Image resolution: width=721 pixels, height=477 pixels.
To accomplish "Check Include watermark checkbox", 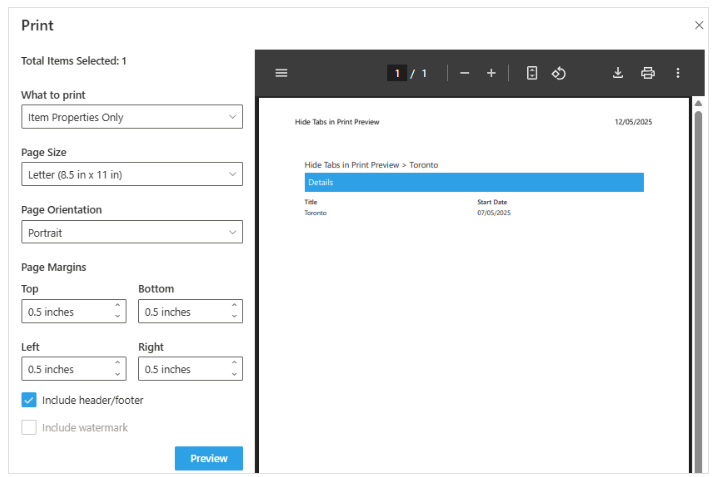I will coord(29,427).
